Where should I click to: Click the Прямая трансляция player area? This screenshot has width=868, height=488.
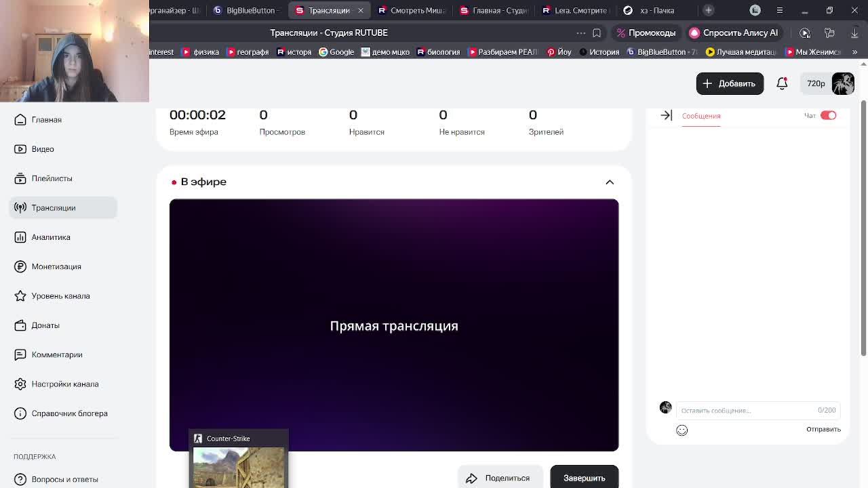click(394, 325)
